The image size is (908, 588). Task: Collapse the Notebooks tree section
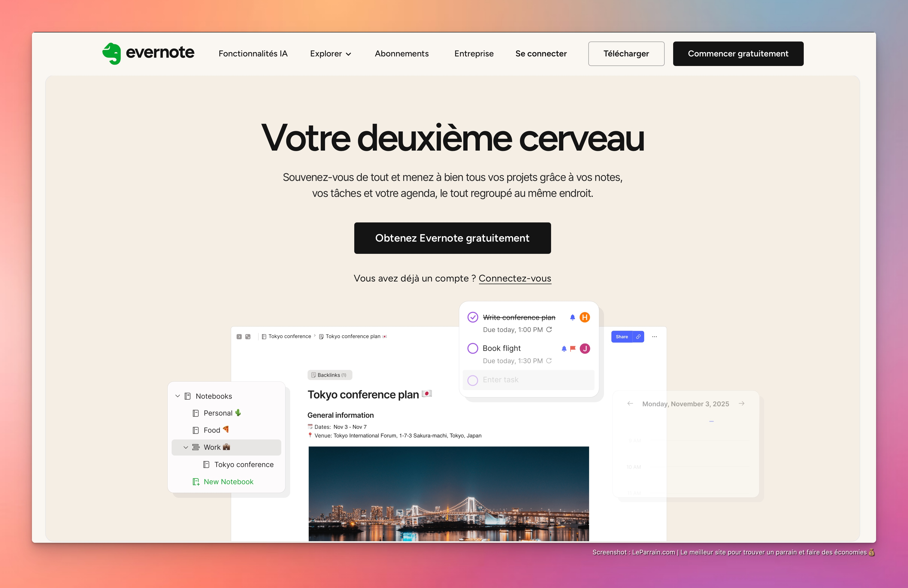177,396
